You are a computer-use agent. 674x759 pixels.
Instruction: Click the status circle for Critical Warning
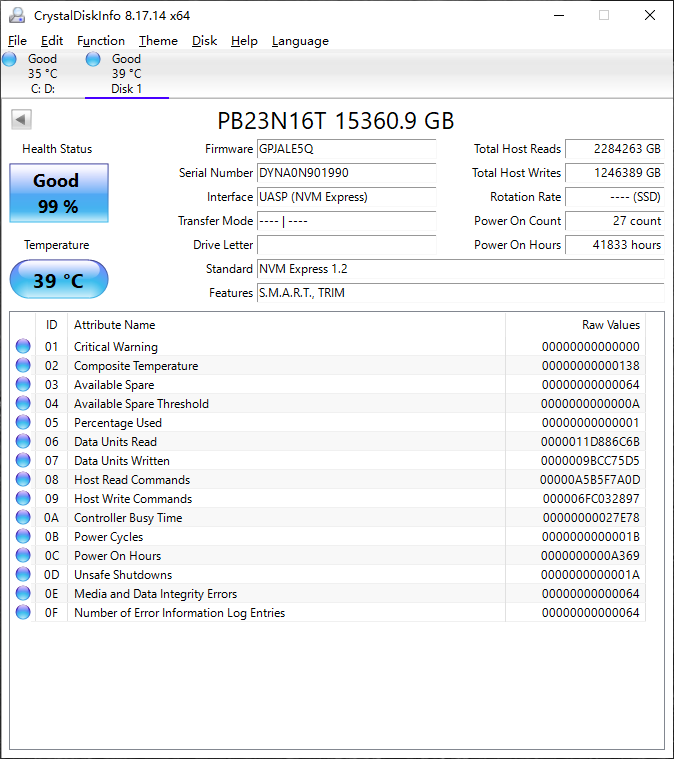[x=23, y=346]
